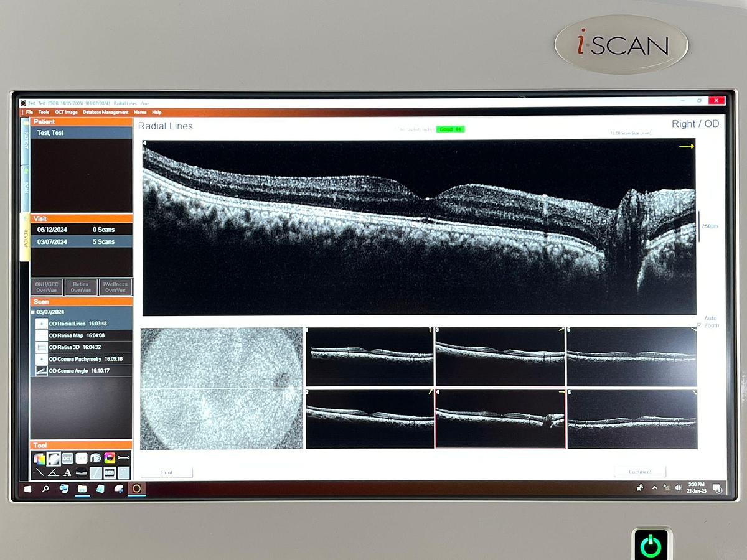Open the OD Retina Map scan
Screen dimensions: 747x560
click(66, 335)
